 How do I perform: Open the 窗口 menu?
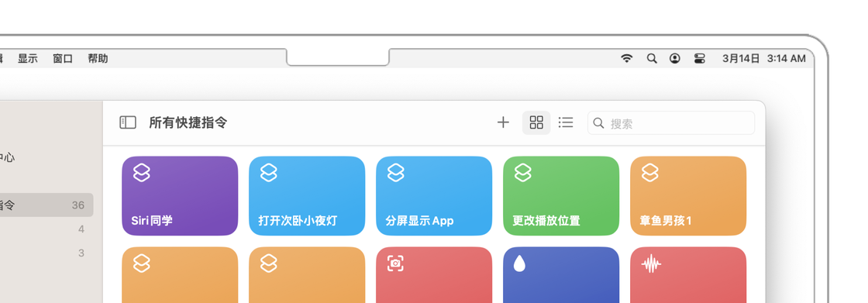[x=63, y=58]
